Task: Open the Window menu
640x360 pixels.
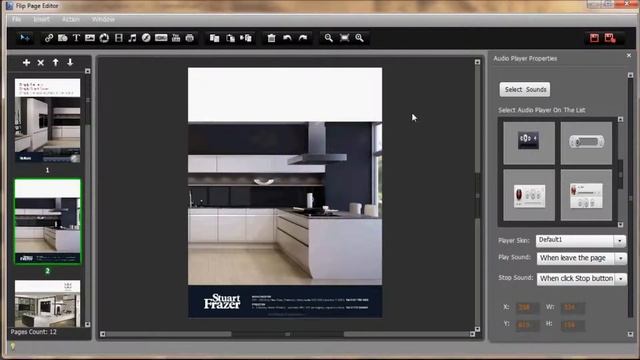Action: 103,19
